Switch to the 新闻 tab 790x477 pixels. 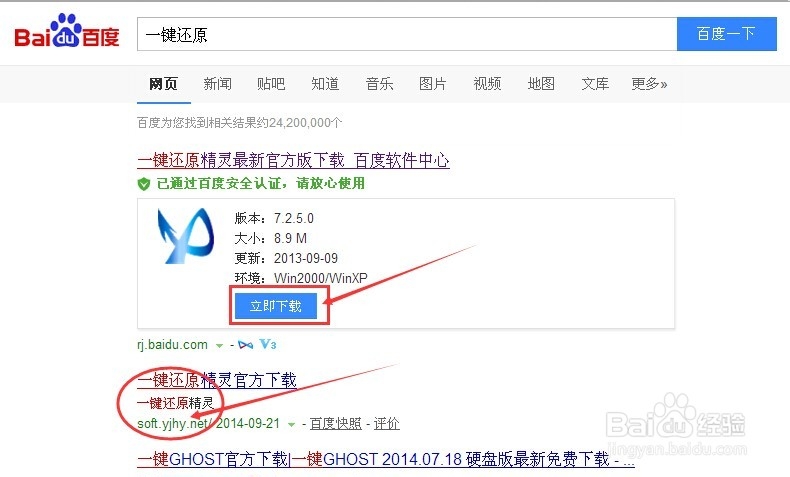(x=218, y=84)
